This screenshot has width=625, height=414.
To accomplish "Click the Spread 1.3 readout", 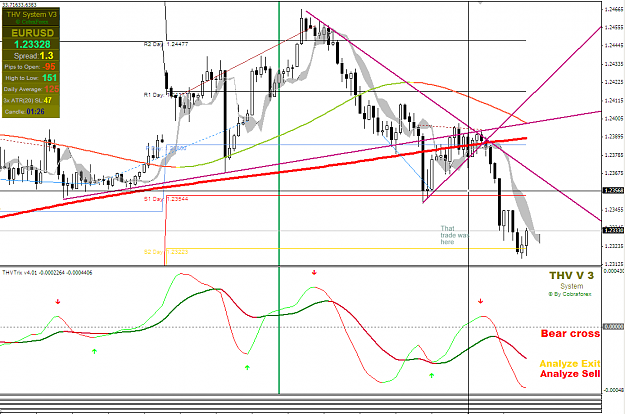I will click(x=33, y=56).
